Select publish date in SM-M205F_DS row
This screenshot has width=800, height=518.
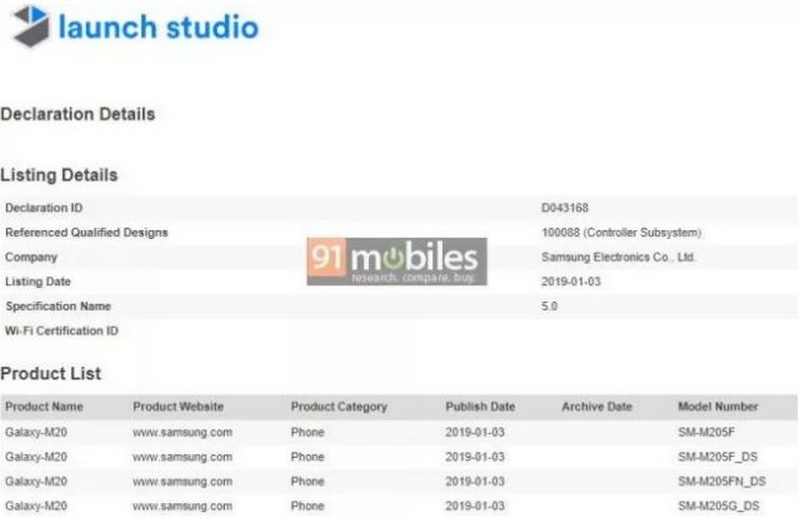pyautogui.click(x=475, y=457)
